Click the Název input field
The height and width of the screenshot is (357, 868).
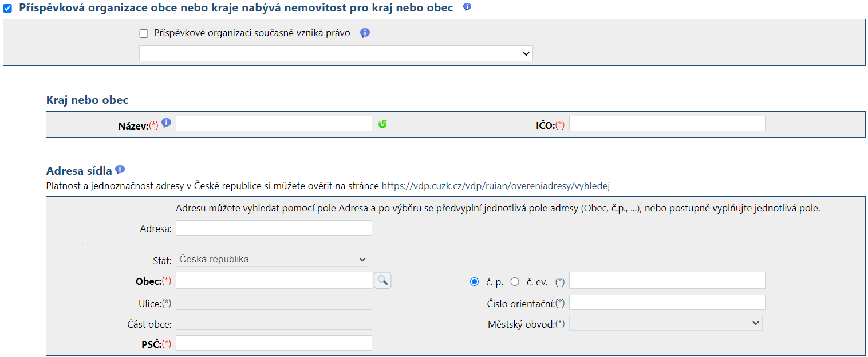click(x=274, y=124)
